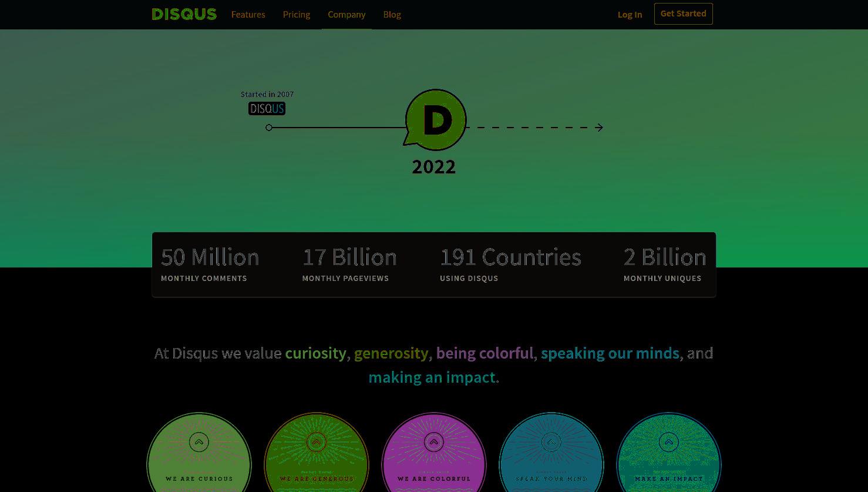Click the Speak Your Mind badge

551,453
